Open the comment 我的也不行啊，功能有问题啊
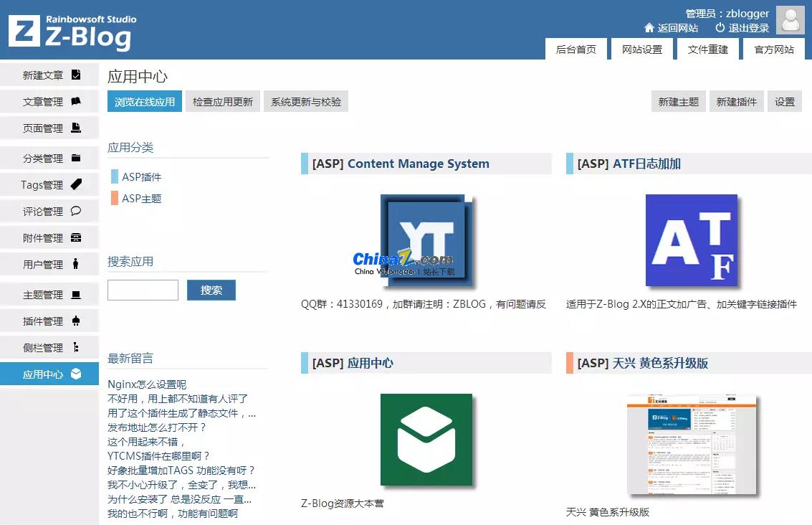Viewport: 812px width, 525px height. pos(173,513)
